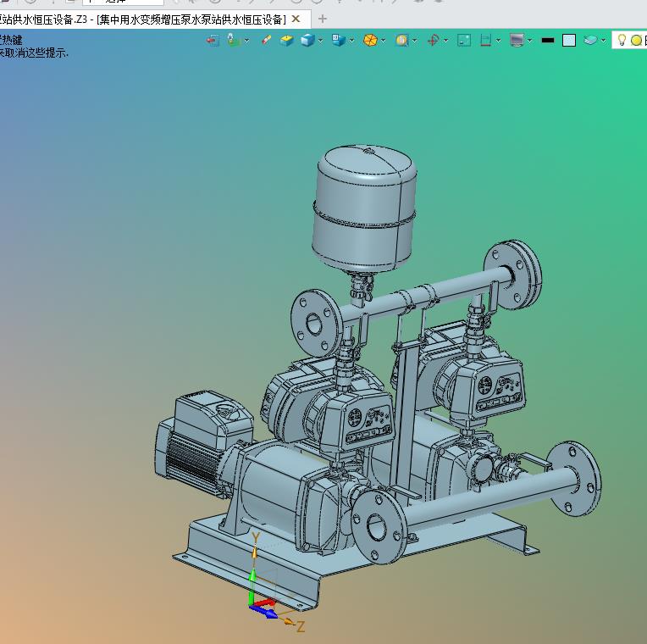
Task: Open dropdown beside the green filter icon
Action: tap(246, 41)
